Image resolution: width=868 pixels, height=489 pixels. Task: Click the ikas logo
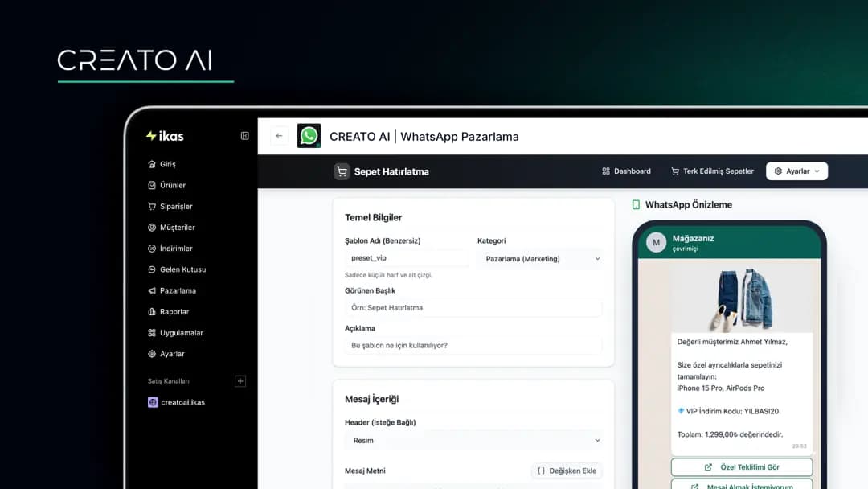tap(165, 136)
